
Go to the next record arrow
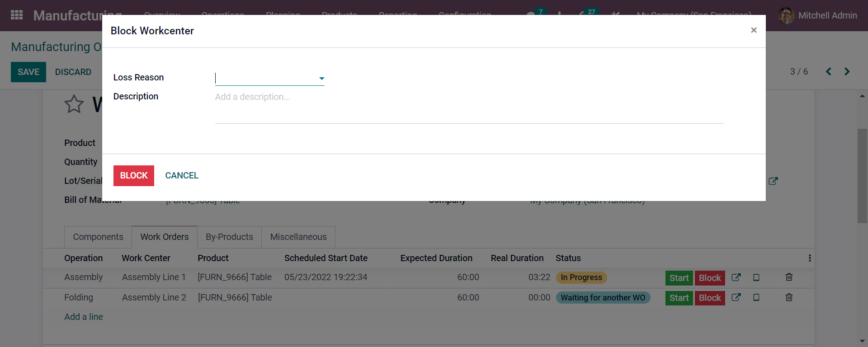coord(847,71)
